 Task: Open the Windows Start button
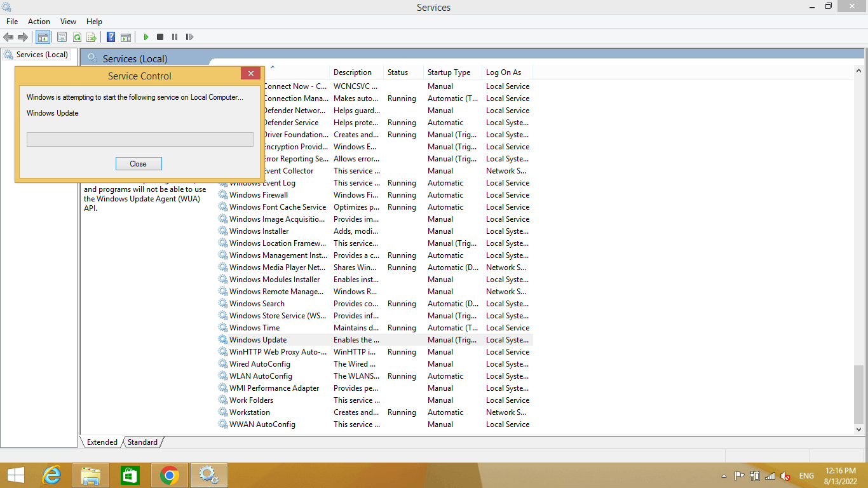coord(15,475)
